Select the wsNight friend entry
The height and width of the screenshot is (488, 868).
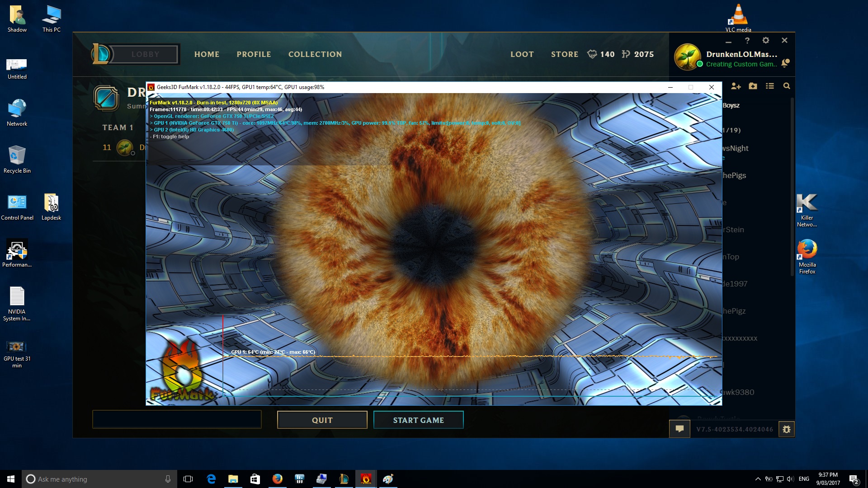(735, 148)
